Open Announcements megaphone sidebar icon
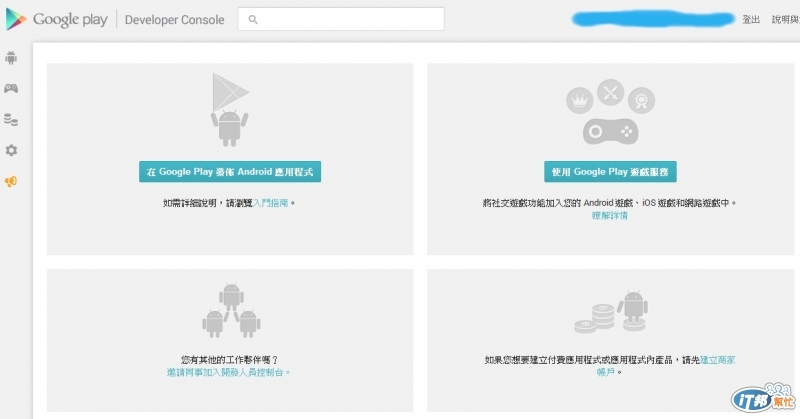This screenshot has height=419, width=800. [x=11, y=181]
